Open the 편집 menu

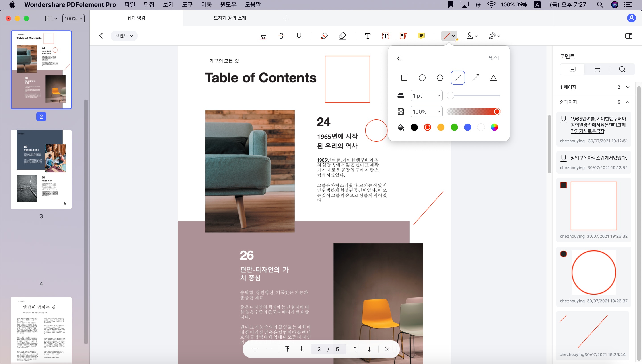point(149,4)
